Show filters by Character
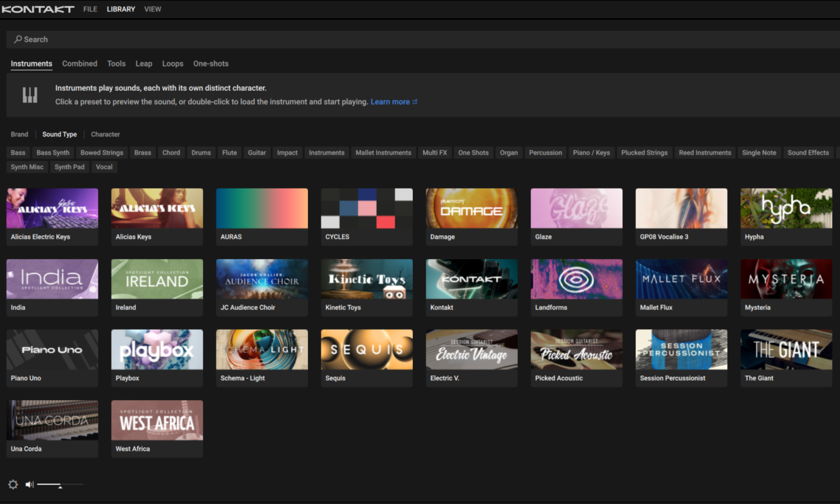This screenshot has width=840, height=504. tap(105, 134)
